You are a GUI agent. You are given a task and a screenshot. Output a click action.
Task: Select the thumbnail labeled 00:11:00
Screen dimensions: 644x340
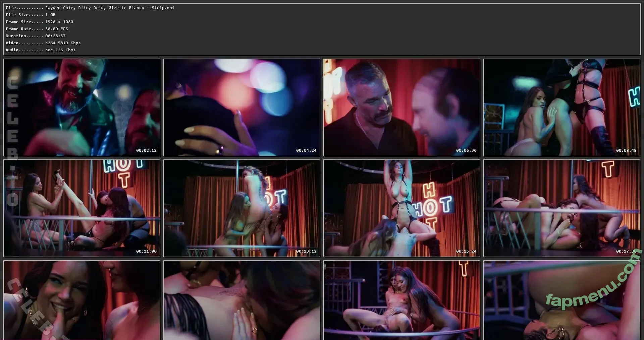tap(82, 208)
